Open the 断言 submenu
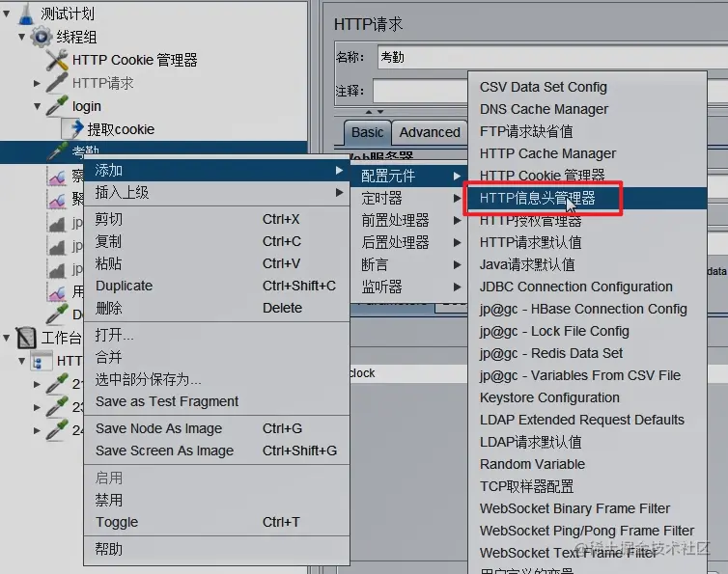The height and width of the screenshot is (574, 728). (x=409, y=264)
